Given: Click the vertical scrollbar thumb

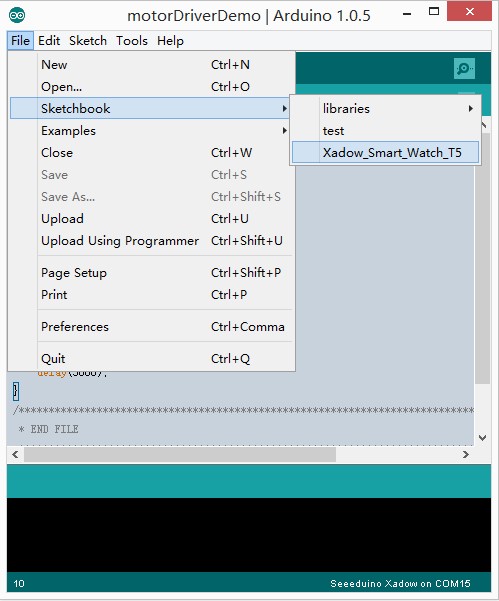Looking at the screenshot, I should click(x=484, y=258).
